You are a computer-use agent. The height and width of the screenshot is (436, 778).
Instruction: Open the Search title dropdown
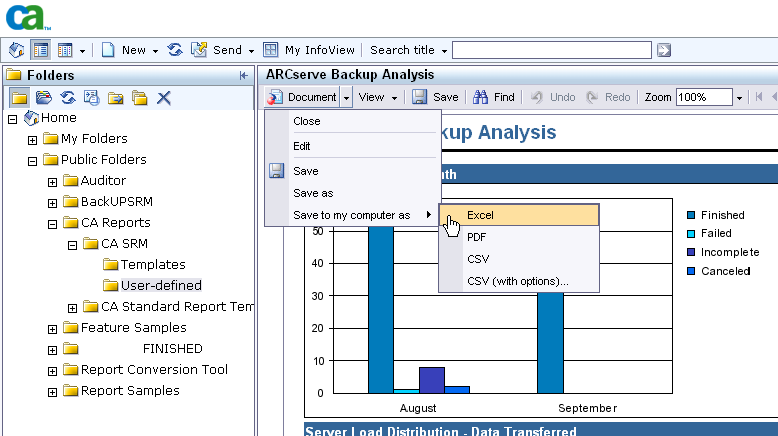coord(445,49)
